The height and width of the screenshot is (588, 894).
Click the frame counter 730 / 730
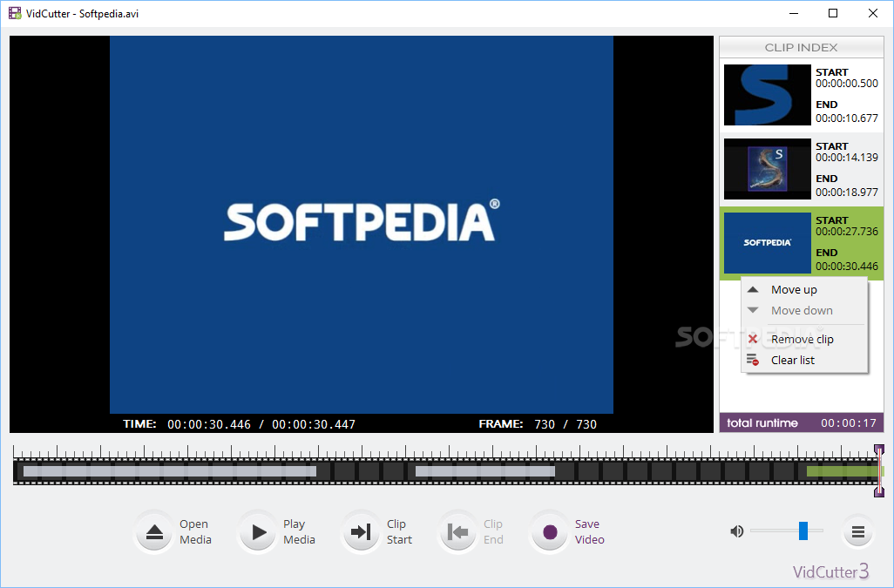(566, 424)
